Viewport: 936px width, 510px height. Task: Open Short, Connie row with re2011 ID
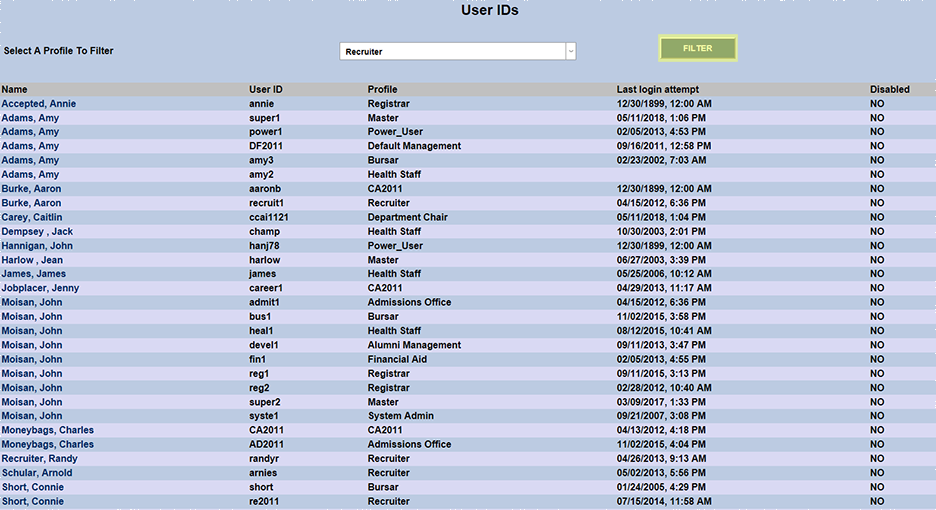click(33, 502)
